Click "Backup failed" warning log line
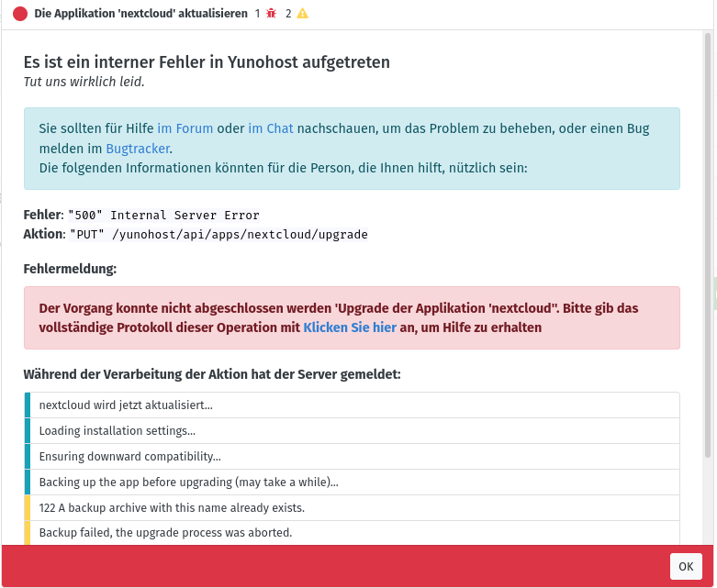The width and height of the screenshot is (717, 588). pos(165,533)
